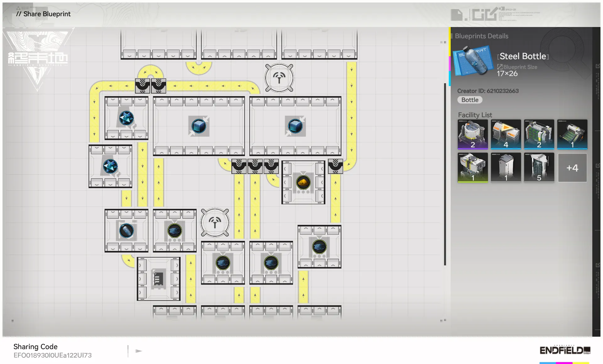This screenshot has height=364, width=603.
Task: Click the steel block icon in right large machine
Action: pos(295,126)
